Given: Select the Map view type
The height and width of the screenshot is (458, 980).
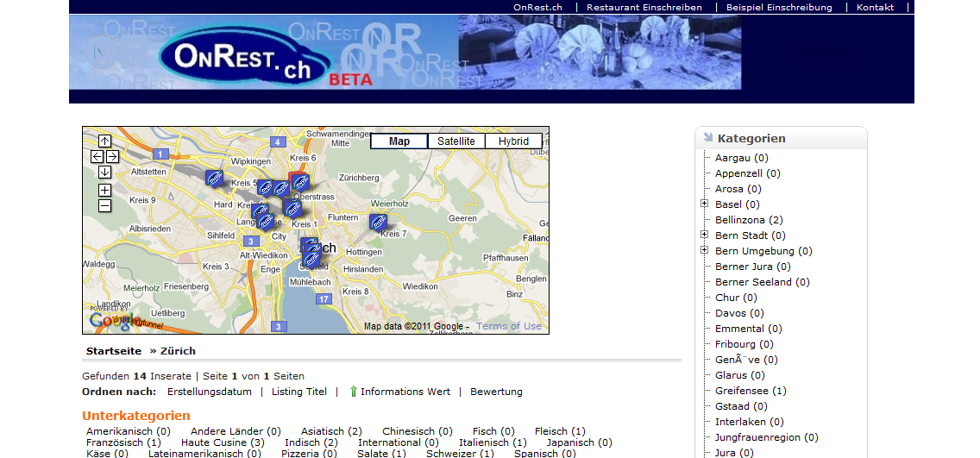Looking at the screenshot, I should [x=399, y=141].
